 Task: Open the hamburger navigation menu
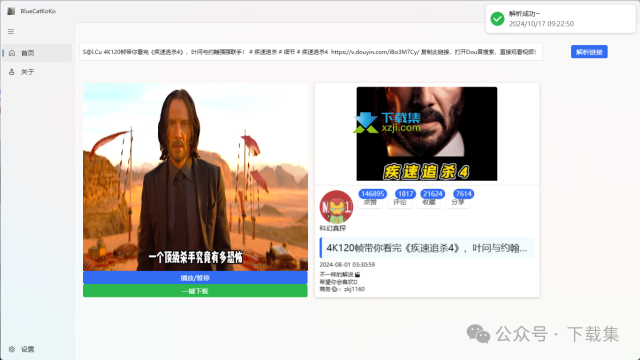click(11, 31)
